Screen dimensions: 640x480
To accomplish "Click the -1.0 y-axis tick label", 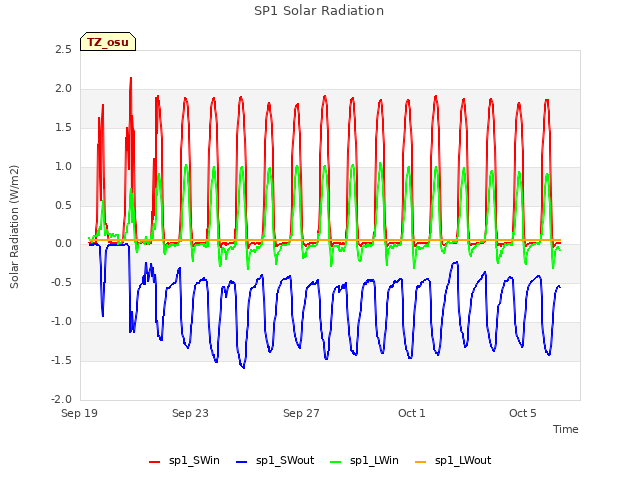I will point(61,321).
